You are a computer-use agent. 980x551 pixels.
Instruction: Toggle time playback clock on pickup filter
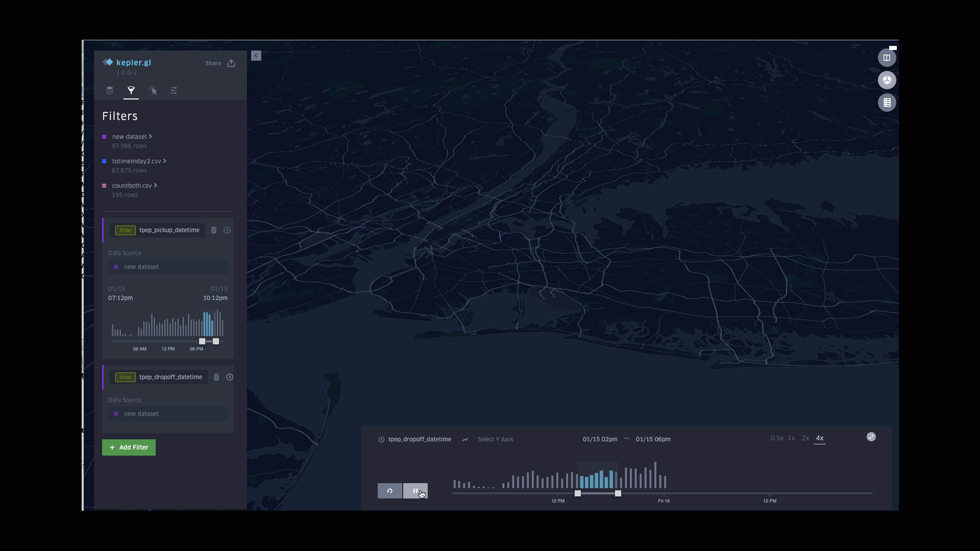click(227, 230)
